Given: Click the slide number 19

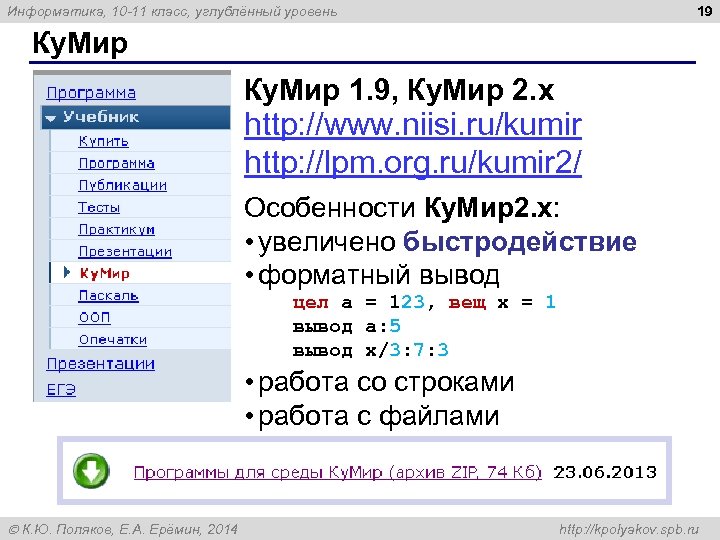Looking at the screenshot, I should coord(704,11).
